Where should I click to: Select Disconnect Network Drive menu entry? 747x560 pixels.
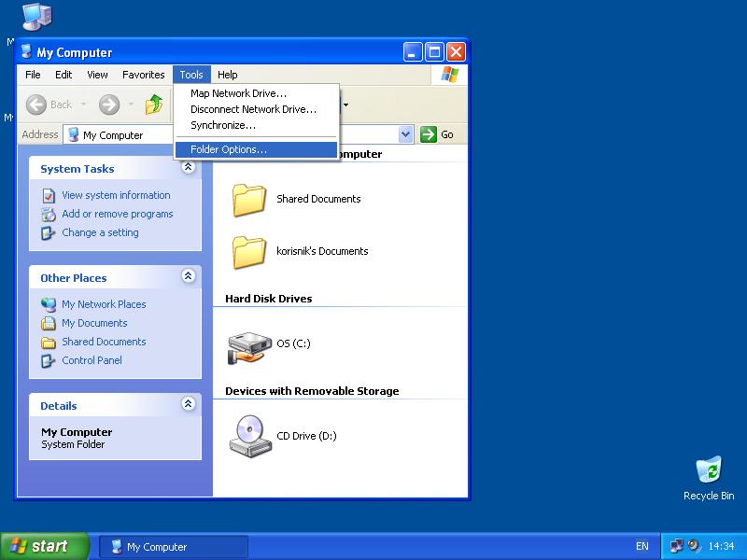253,109
